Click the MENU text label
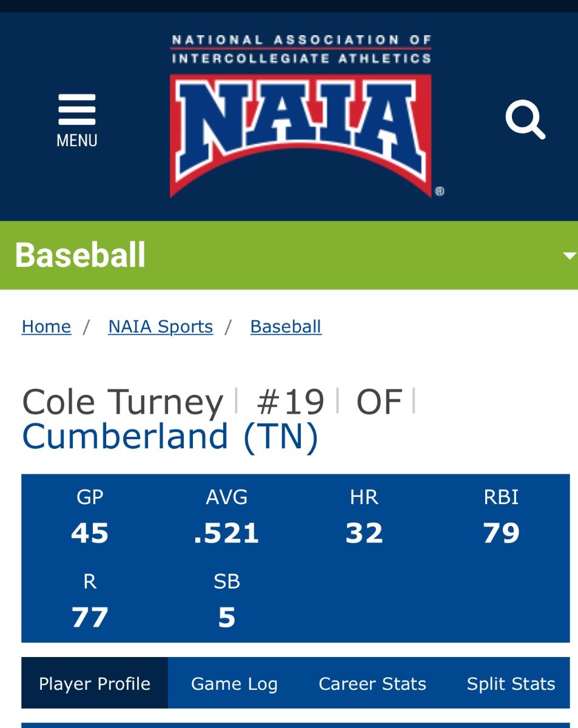The width and height of the screenshot is (578, 728). tap(77, 141)
